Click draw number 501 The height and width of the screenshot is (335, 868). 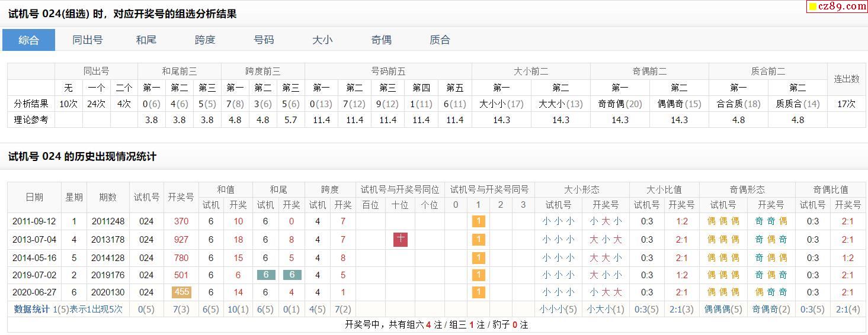click(181, 275)
